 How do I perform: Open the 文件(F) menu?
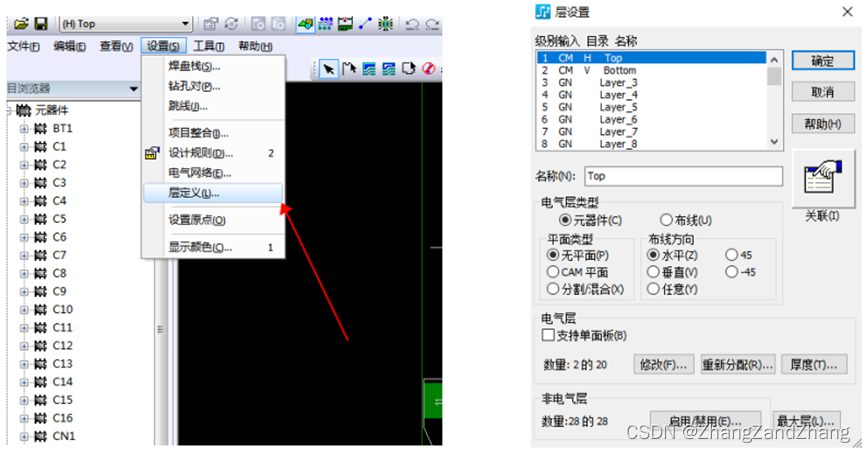23,46
